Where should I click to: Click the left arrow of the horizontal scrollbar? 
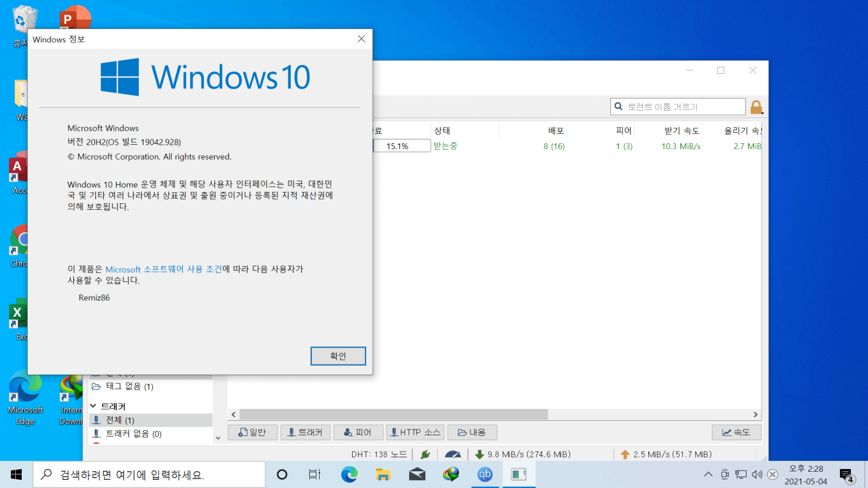(x=233, y=415)
